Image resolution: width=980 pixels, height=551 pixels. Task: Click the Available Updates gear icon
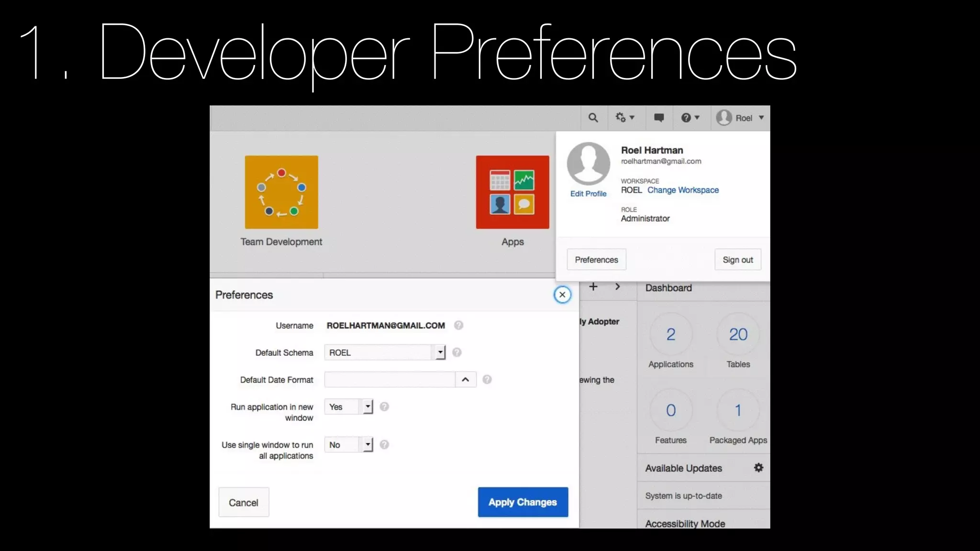click(758, 468)
